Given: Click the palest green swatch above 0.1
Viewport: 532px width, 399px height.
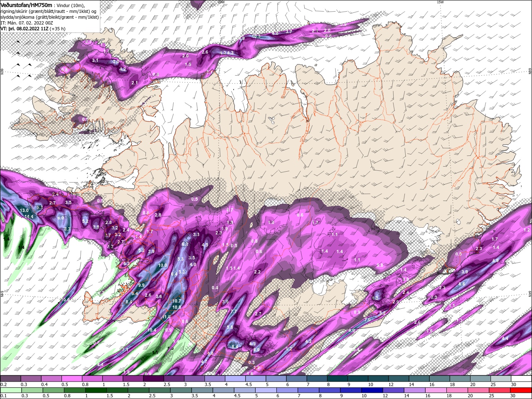Looking at the screenshot, I should click(10, 390).
